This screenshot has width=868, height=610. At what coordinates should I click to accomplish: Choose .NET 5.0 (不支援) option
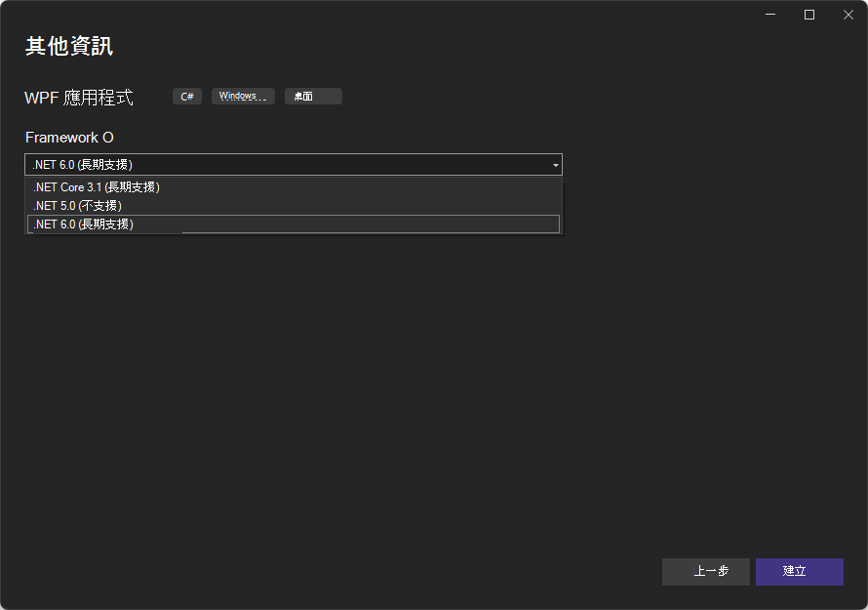point(294,206)
